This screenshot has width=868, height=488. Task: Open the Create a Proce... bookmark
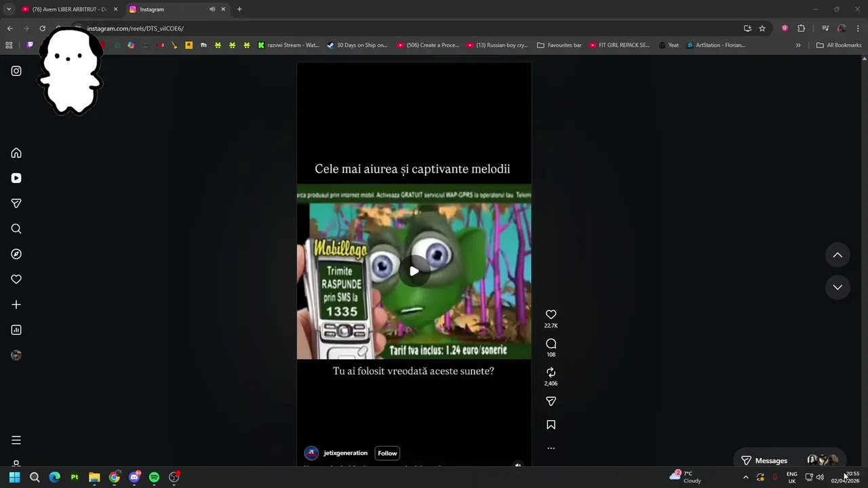429,45
